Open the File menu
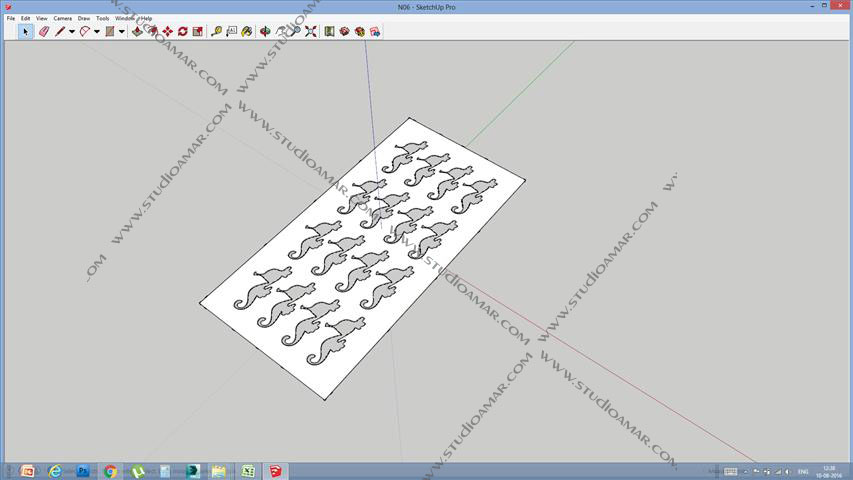Screen dimensions: 853x480 point(11,18)
